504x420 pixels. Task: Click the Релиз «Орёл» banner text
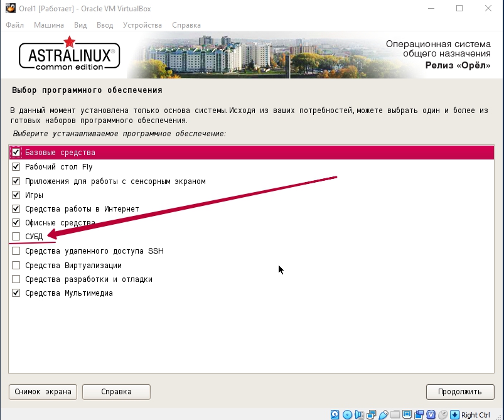click(x=458, y=65)
